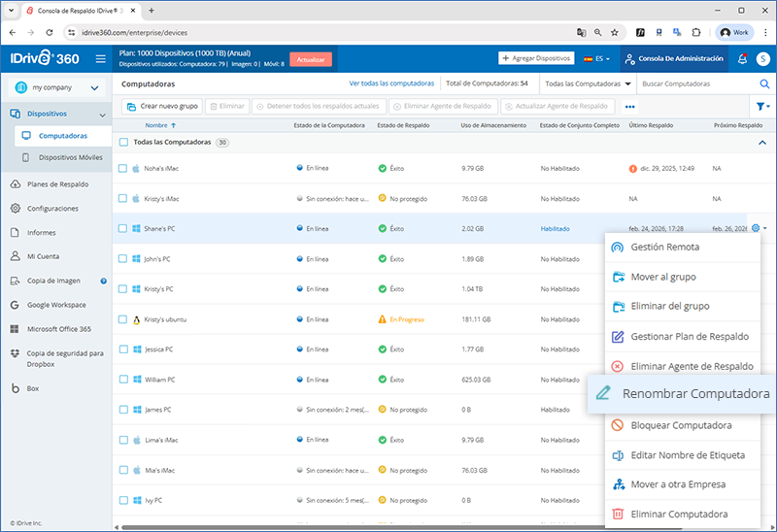Click the gear icon on Shane's PC row
777x532 pixels.
(x=756, y=229)
